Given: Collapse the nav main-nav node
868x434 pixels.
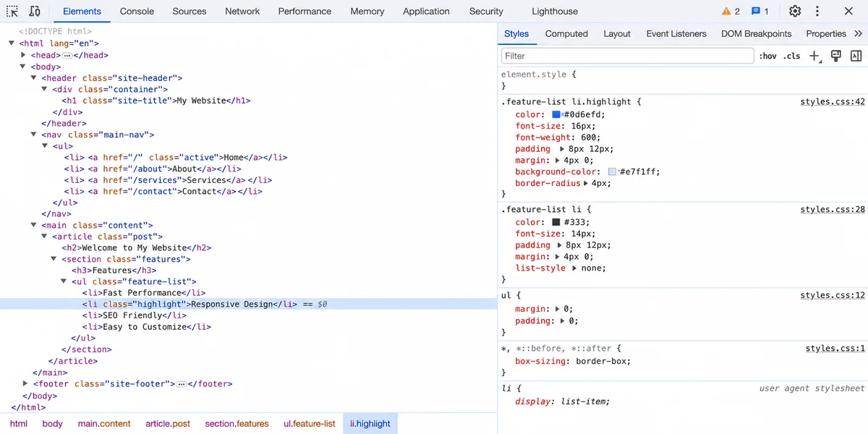Looking at the screenshot, I should click(x=34, y=135).
